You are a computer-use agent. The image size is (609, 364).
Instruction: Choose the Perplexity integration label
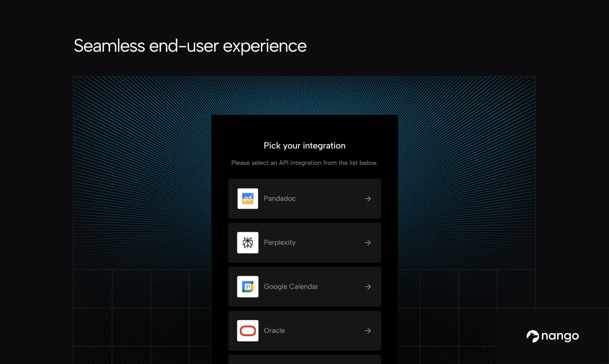[x=280, y=242]
